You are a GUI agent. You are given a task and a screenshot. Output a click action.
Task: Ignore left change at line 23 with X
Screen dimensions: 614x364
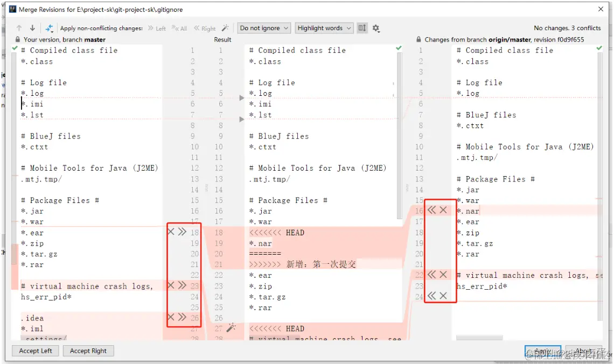pos(171,285)
